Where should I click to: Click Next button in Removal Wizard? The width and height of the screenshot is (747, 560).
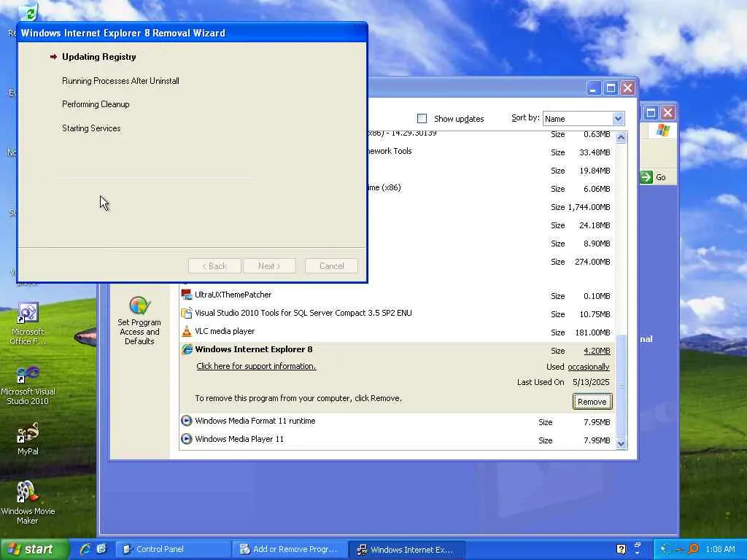click(269, 265)
